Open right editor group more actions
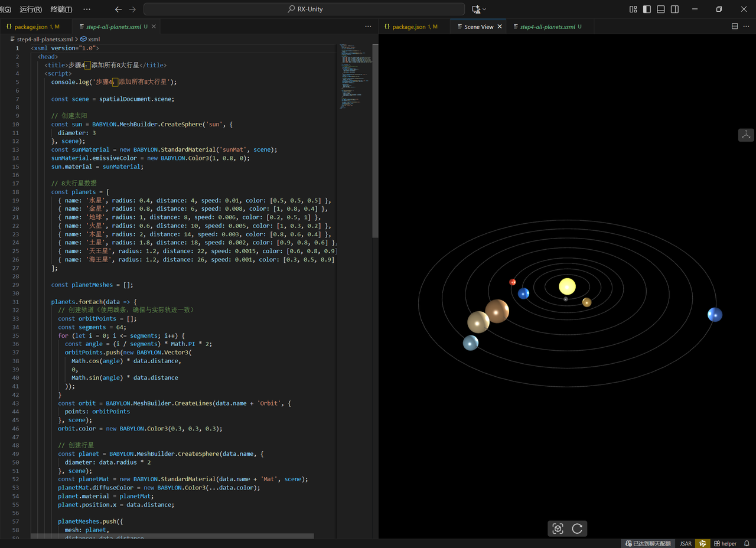The width and height of the screenshot is (756, 548). [747, 27]
